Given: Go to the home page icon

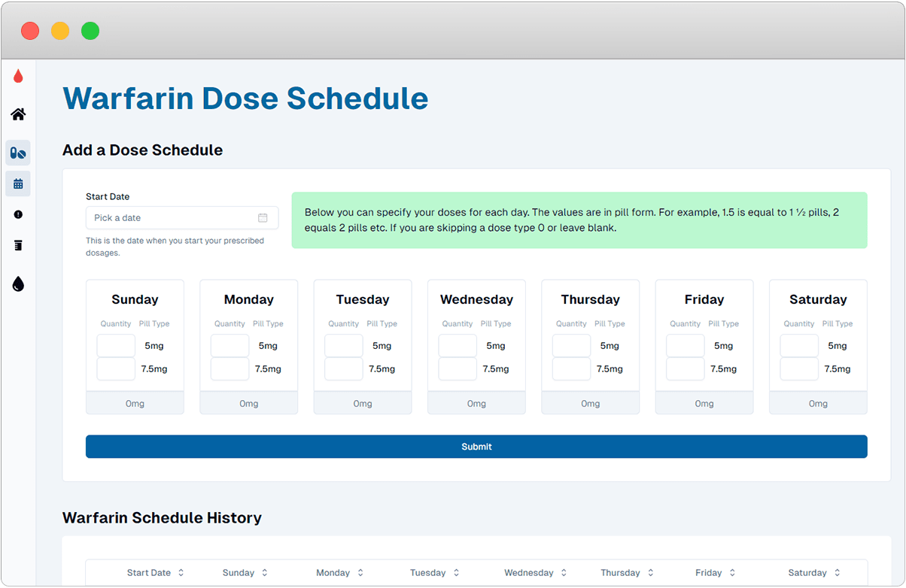Looking at the screenshot, I should (x=18, y=114).
